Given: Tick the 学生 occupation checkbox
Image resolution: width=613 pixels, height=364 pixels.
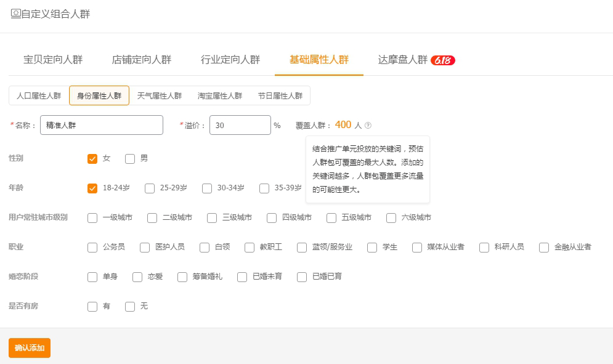Looking at the screenshot, I should [x=372, y=248].
